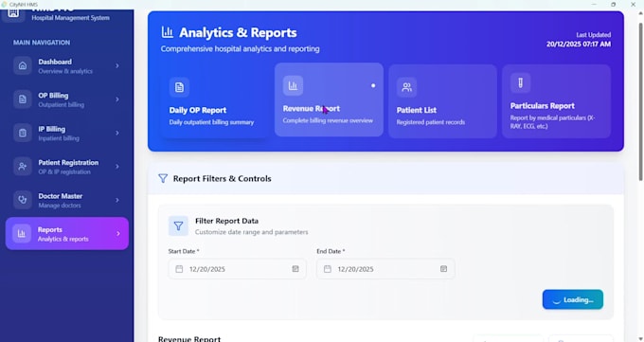The width and height of the screenshot is (644, 342).
Task: Click the Patient List people icon
Action: click(x=406, y=87)
